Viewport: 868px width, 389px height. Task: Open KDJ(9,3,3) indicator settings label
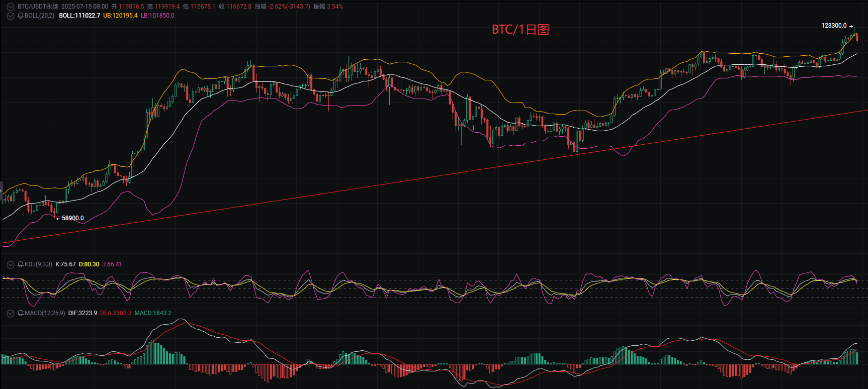click(x=38, y=264)
